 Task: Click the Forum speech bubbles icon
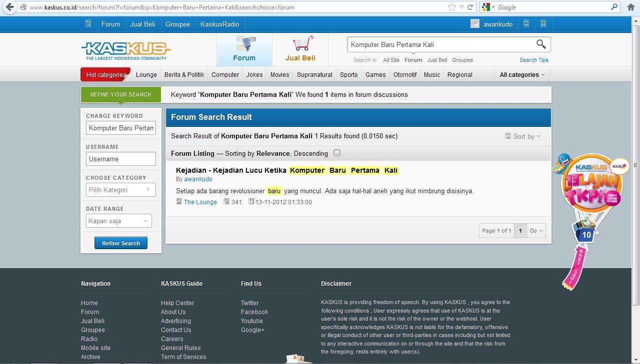pos(245,43)
